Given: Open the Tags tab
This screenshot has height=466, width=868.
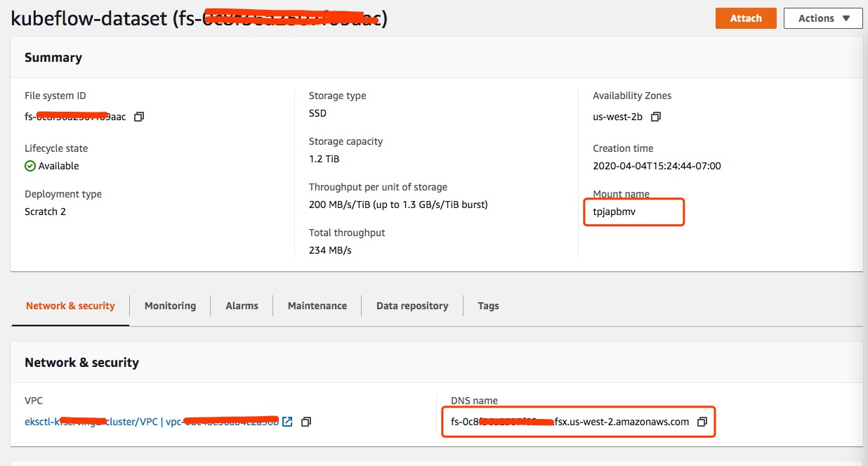Looking at the screenshot, I should tap(488, 306).
